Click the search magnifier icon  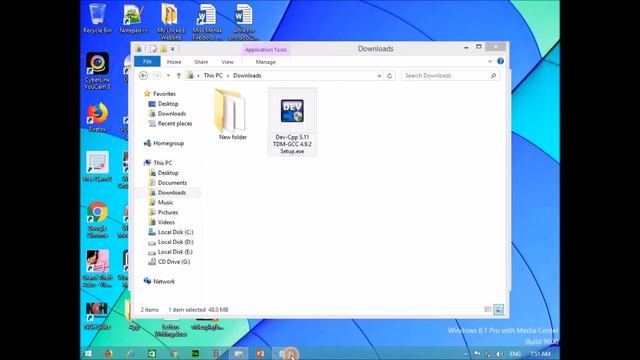click(493, 76)
